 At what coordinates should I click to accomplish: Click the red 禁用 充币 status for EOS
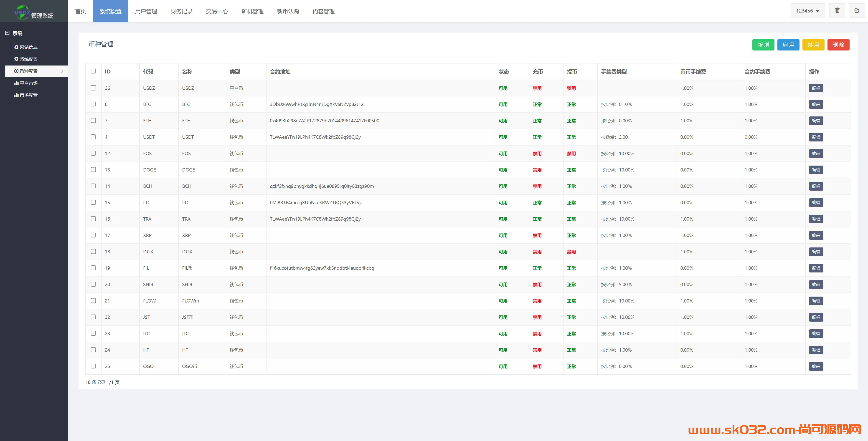[537, 154]
